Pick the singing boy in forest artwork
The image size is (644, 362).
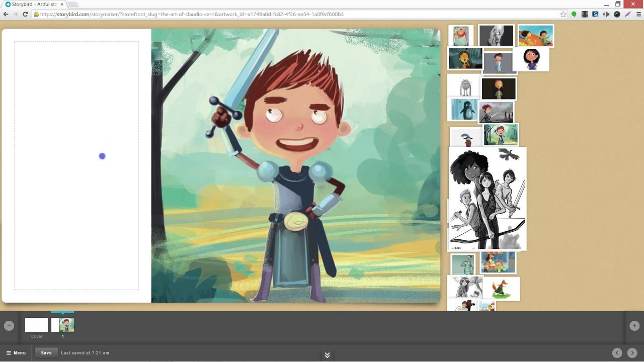[465, 58]
